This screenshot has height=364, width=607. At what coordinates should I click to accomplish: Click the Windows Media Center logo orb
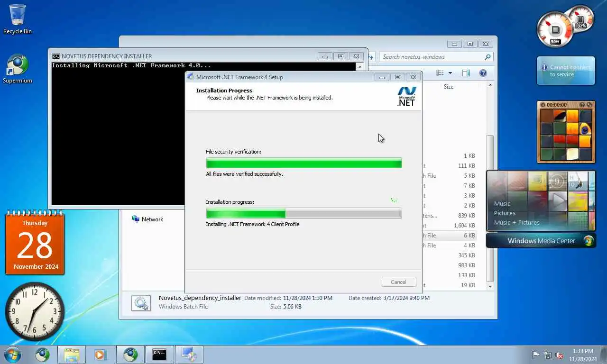(x=589, y=241)
